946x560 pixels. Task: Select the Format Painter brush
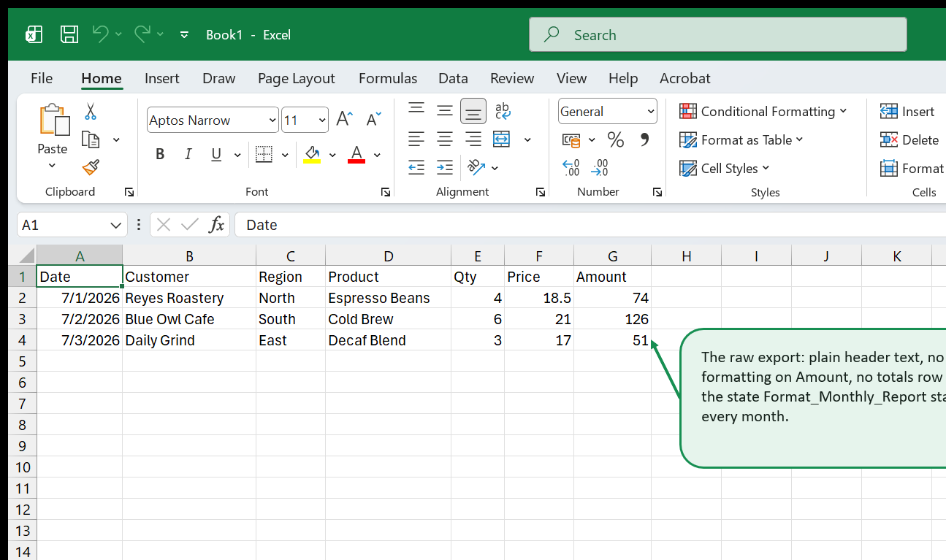91,167
